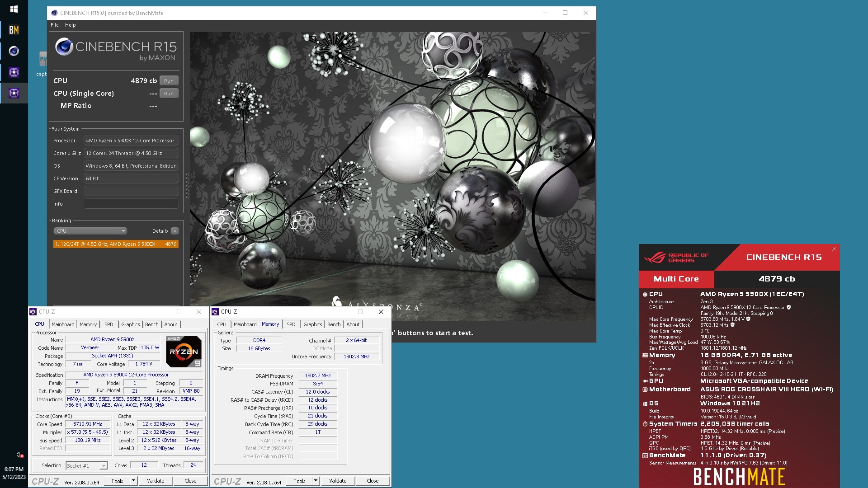Open About tab in CPU-Z Memory window
The image size is (868, 488).
353,324
